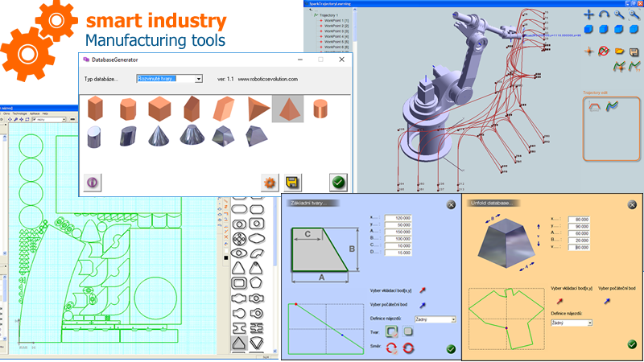Click the first magnifier zoom tool
This screenshot has width=644, height=362.
click(619, 14)
